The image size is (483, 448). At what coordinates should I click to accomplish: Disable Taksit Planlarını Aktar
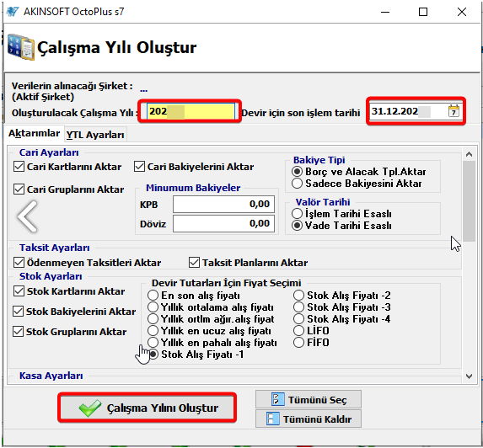pos(194,263)
